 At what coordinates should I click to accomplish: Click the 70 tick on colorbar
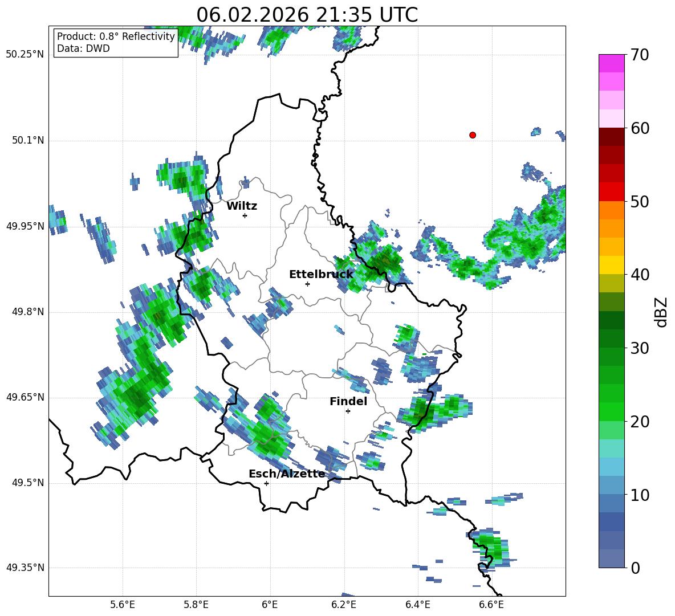[640, 55]
